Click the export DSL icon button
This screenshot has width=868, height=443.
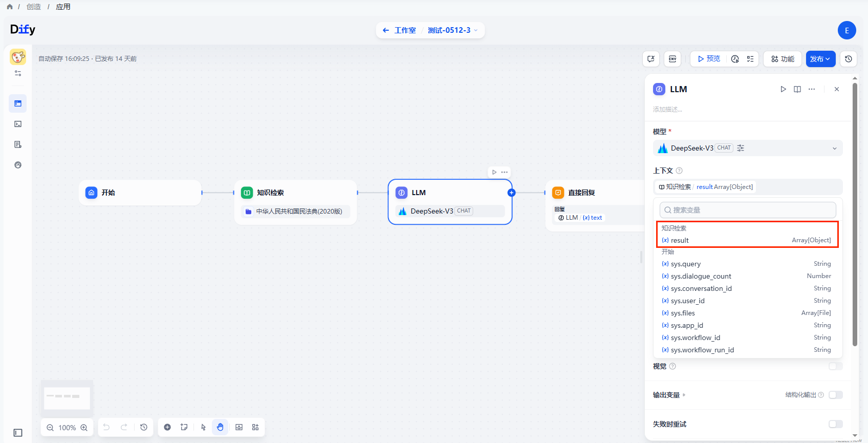tap(651, 59)
